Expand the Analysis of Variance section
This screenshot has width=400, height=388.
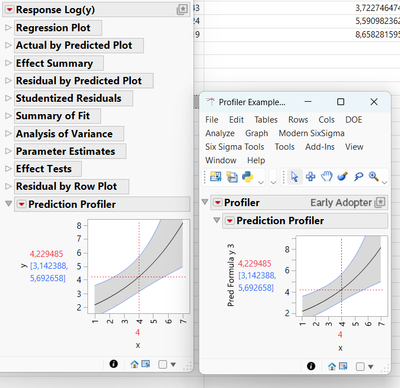point(8,133)
